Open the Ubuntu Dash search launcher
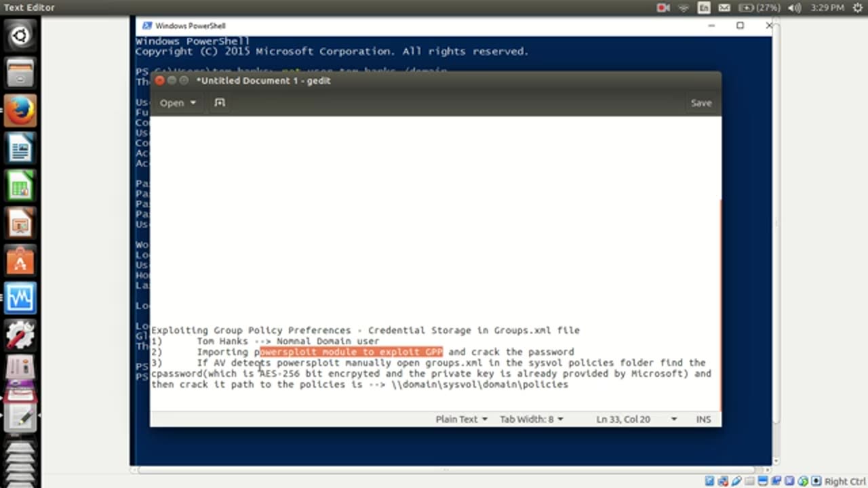868x488 pixels. point(20,35)
